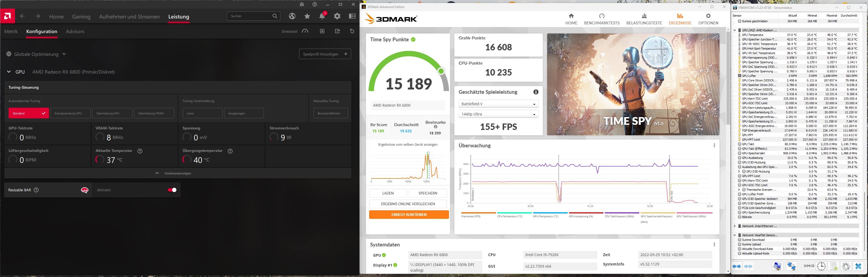Viewport: 868px width, 277px height.
Task: Click the 3DMark window vertical scrollbar
Action: click(728, 77)
